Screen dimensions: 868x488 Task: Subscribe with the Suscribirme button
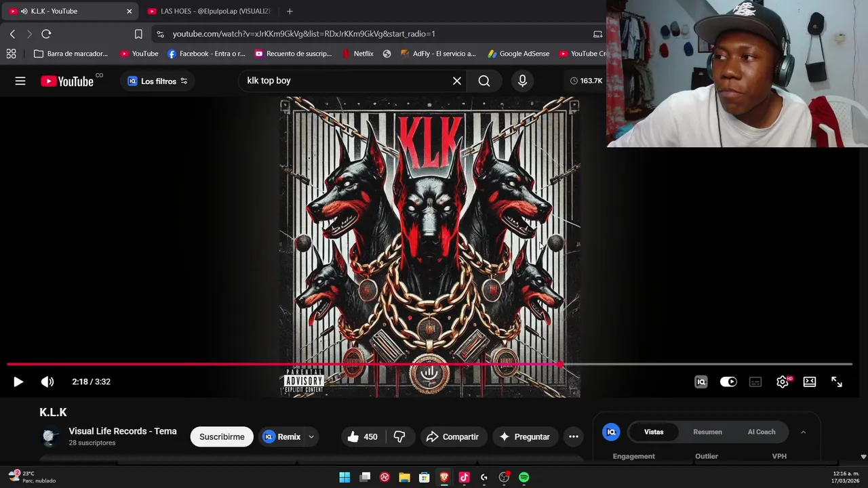(x=222, y=437)
